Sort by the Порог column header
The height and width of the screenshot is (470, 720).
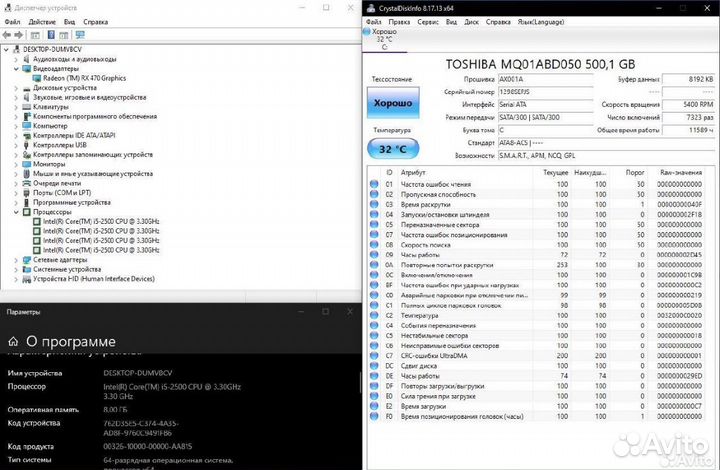(x=635, y=173)
